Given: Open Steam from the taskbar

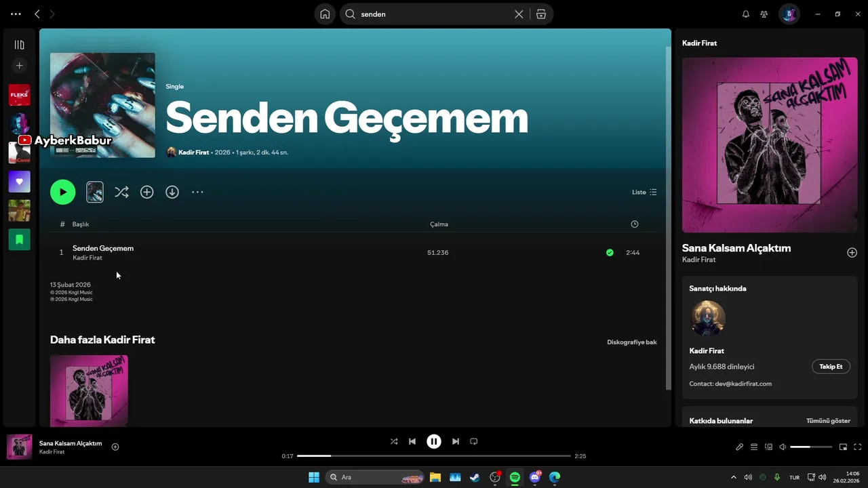Looking at the screenshot, I should tap(475, 477).
